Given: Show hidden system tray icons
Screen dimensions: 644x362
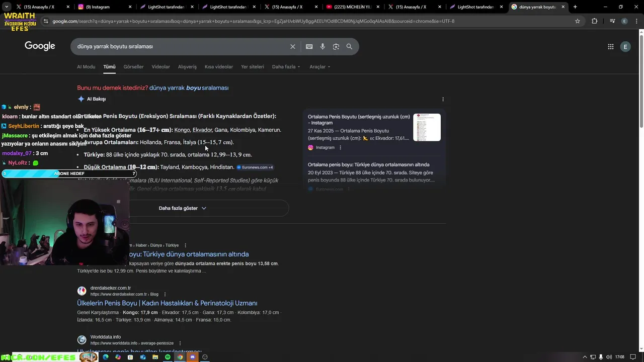Looking at the screenshot, I should point(585,357).
